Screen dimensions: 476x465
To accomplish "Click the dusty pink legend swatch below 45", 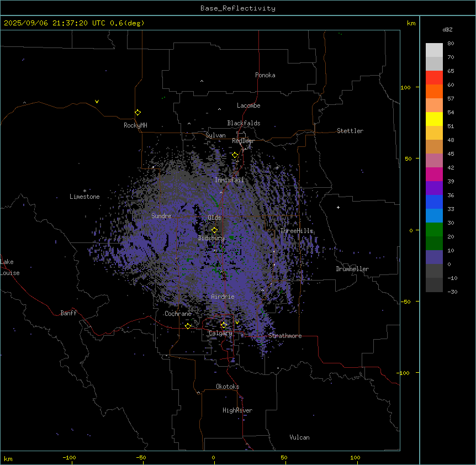I will 434,161.
